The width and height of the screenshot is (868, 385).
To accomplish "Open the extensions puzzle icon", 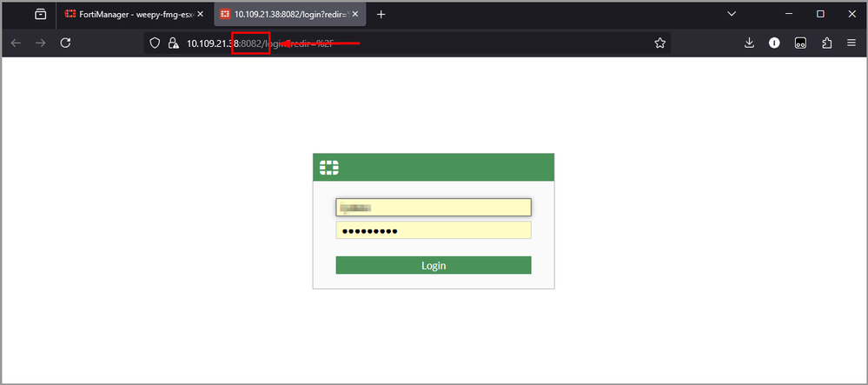I will pos(827,43).
